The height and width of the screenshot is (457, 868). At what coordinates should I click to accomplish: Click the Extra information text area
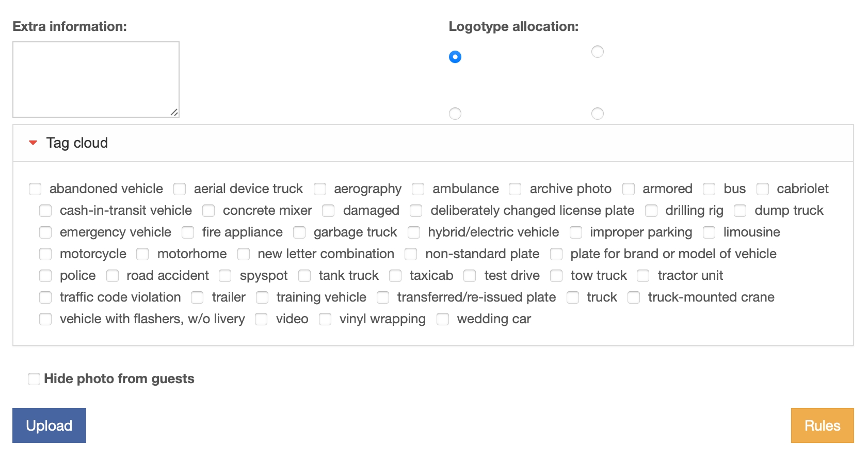(96, 80)
